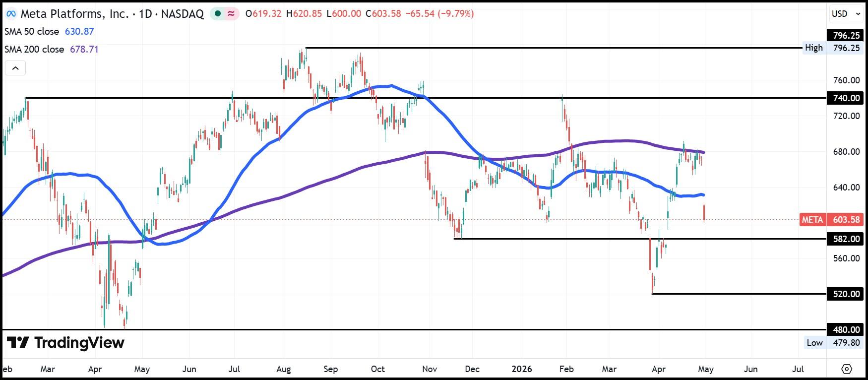Click the red META 603.58 price tag
This screenshot has width=868, height=380.
pos(831,219)
